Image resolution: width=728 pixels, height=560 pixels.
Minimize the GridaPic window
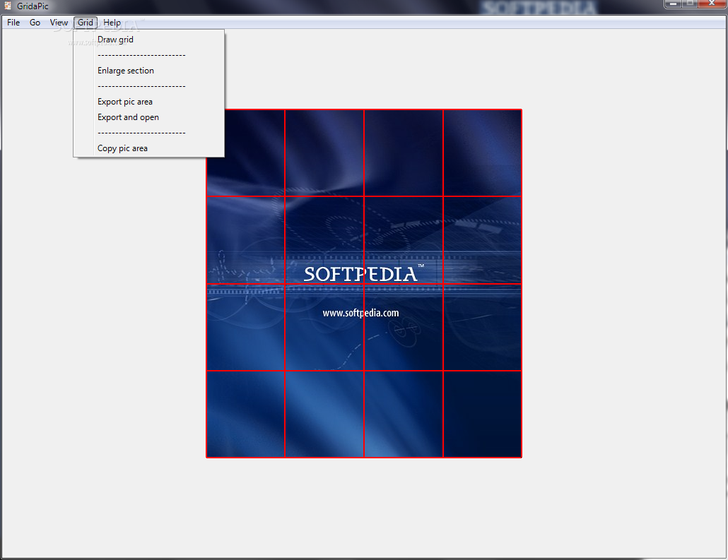pyautogui.click(x=673, y=4)
